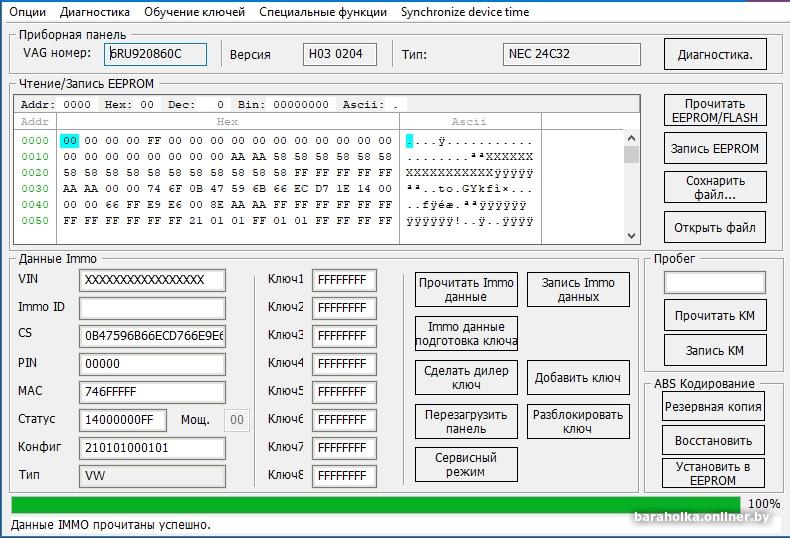Click highlighted Ascii character in row 0000

point(409,141)
